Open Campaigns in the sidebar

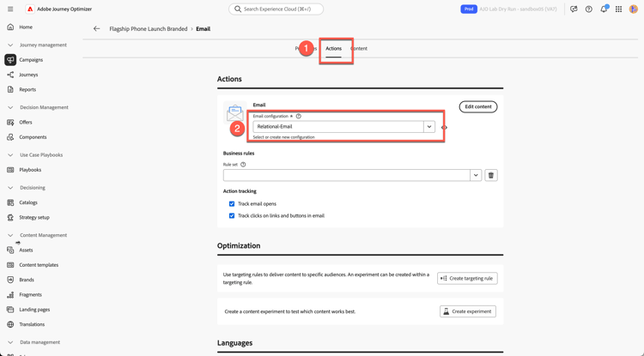(x=31, y=60)
